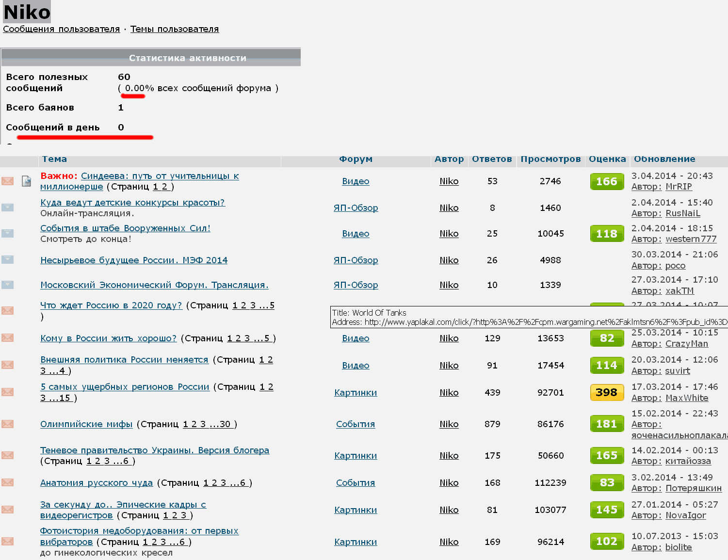Click the envelope icon beside Анатомия русского чуда

tap(7, 482)
